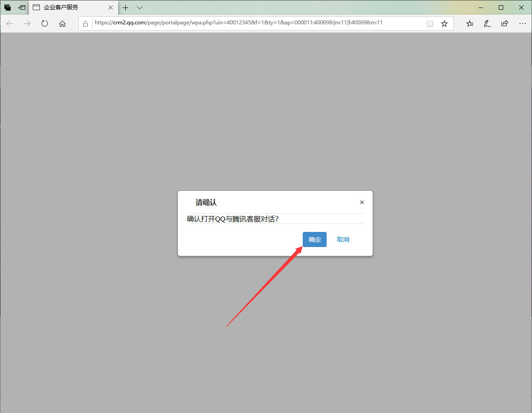This screenshot has height=413, width=532.
Task: Select the 企业客户服务 tab
Action: pyautogui.click(x=73, y=8)
